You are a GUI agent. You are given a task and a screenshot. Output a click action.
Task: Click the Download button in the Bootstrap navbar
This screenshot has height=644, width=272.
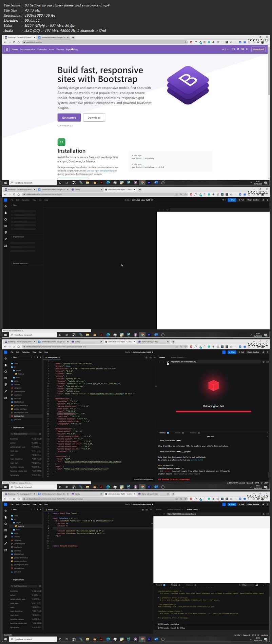click(258, 49)
